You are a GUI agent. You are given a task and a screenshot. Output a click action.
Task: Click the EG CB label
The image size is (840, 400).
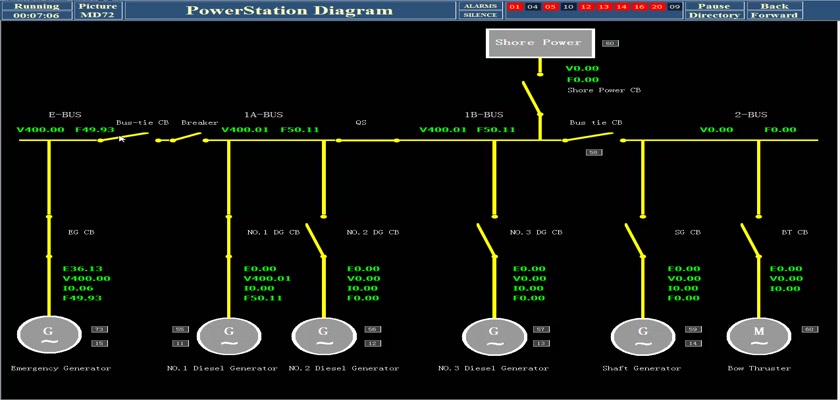[81, 232]
